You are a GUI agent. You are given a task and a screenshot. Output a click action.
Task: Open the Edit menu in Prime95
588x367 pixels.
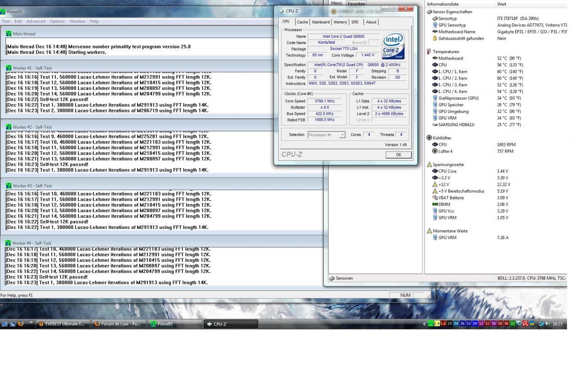pyautogui.click(x=18, y=21)
